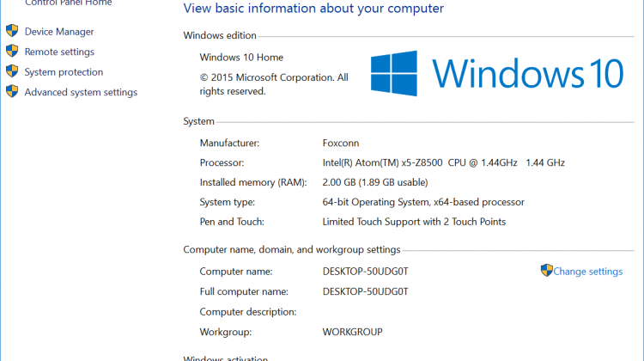The width and height of the screenshot is (644, 361).
Task: Go to Control Panel Home
Action: point(68,3)
